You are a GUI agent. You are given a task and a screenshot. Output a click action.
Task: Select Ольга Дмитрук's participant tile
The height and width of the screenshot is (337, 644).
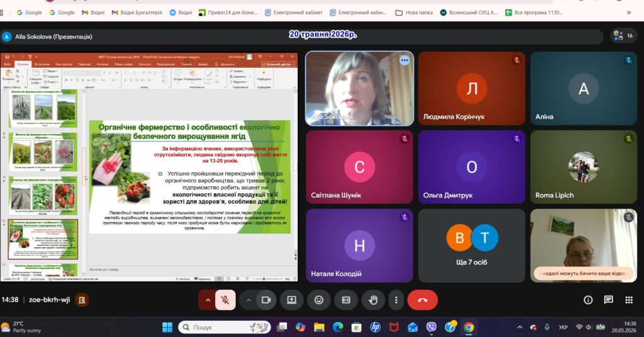[472, 167]
